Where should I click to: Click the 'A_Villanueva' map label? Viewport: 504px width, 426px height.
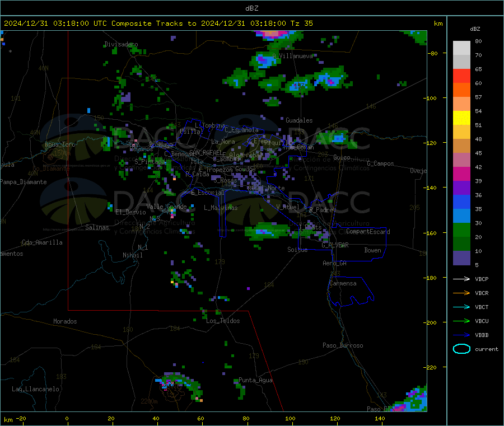pos(292,56)
